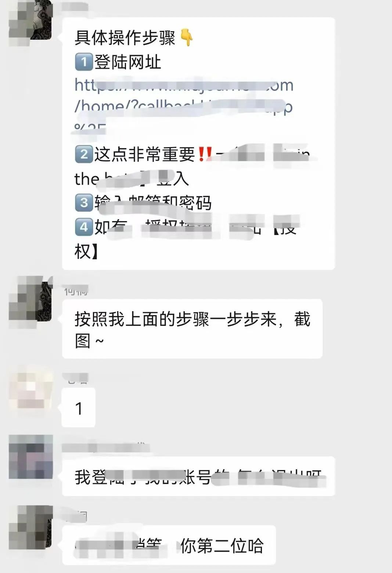The height and width of the screenshot is (573, 392).
Task: Select the 按照我上面的步骤一步步来 message bubble
Action: (x=192, y=329)
